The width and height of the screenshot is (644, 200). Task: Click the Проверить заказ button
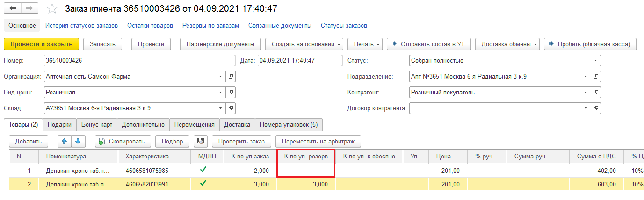pyautogui.click(x=241, y=141)
